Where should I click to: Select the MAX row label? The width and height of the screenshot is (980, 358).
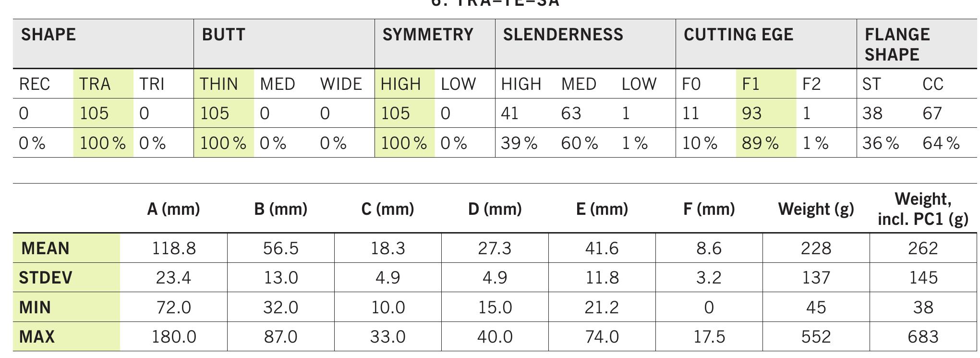pos(36,336)
